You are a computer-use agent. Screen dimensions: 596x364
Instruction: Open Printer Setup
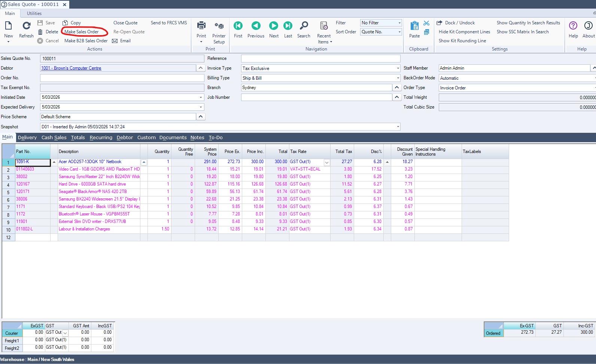tap(219, 32)
